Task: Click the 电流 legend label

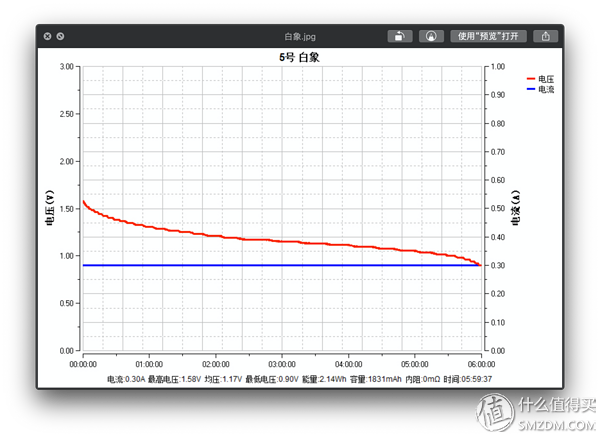Action: (546, 89)
